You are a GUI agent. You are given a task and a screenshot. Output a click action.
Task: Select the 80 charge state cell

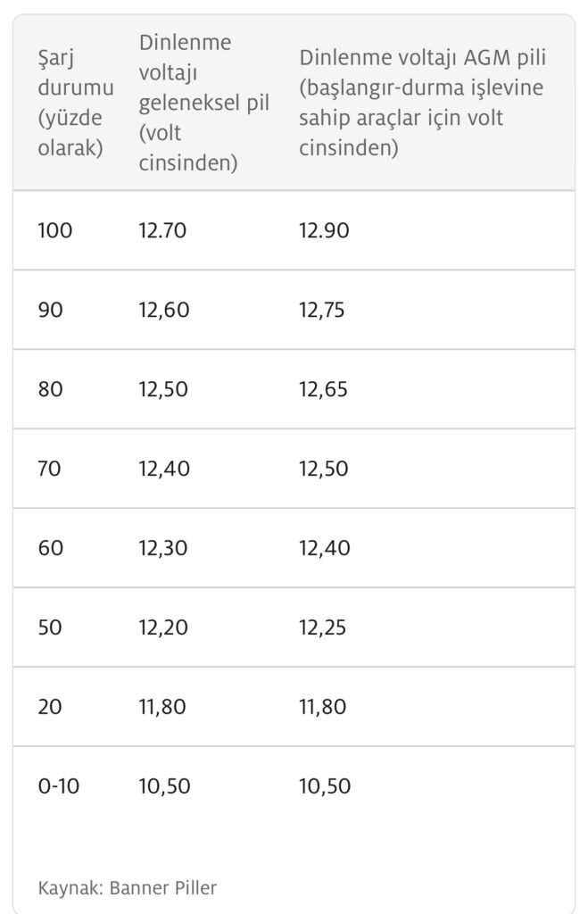point(50,389)
